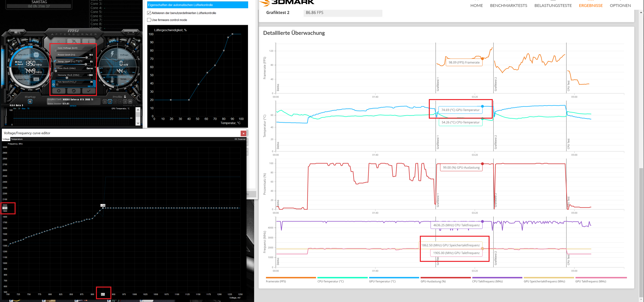
Task: Uncheck benutzerdefinierte Lüfterkontrolle checkbox
Action: 149,13
